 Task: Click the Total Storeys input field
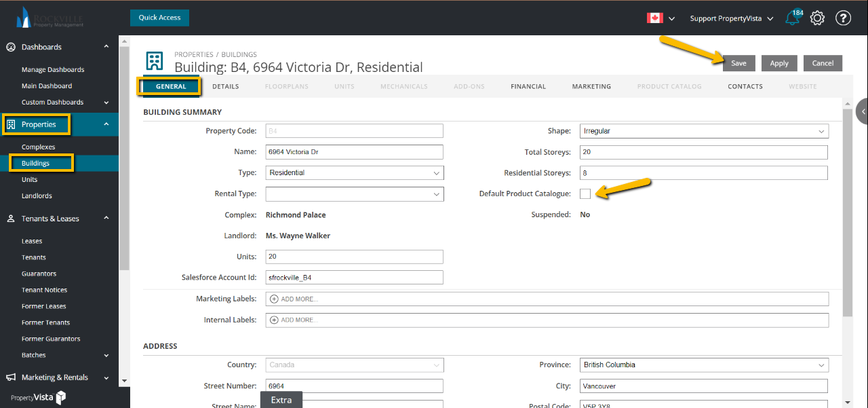coord(704,152)
